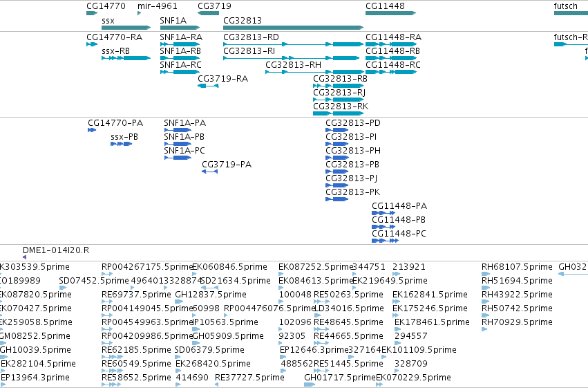Click protein CG11448-PC label
Screen dimensions: 588x388
pos(399,234)
